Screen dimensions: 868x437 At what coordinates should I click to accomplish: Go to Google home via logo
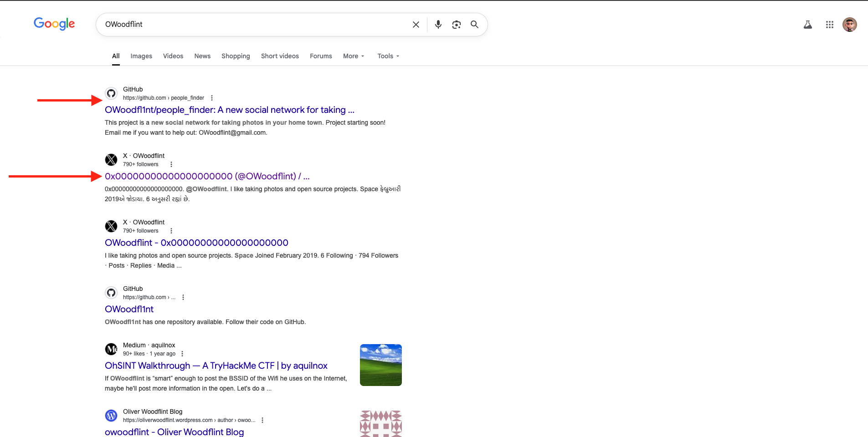(x=54, y=24)
